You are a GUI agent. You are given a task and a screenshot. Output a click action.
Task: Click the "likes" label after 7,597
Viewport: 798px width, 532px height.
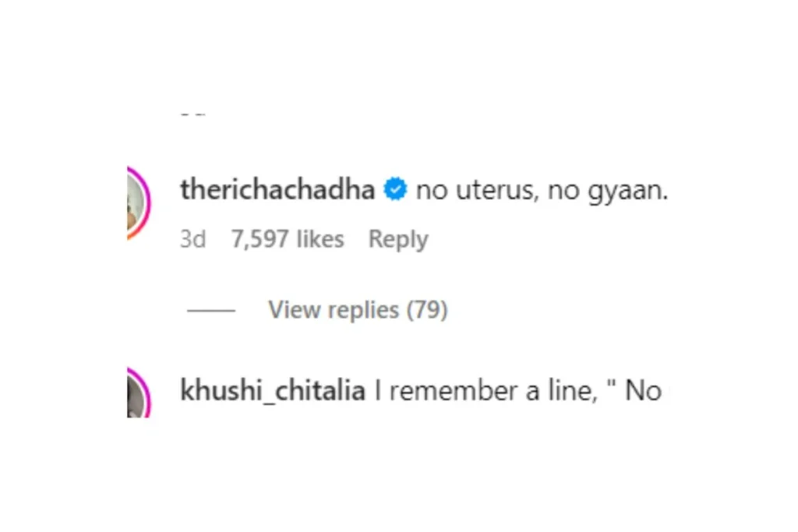click(320, 239)
